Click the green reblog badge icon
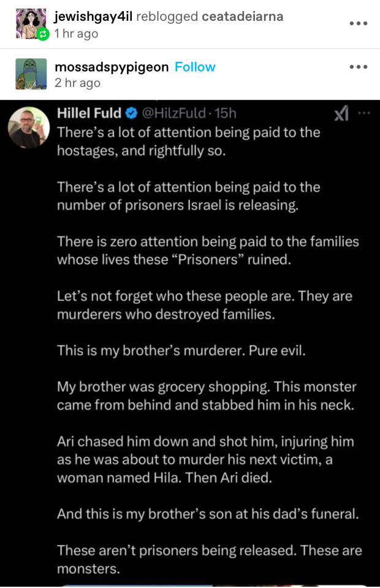This screenshot has width=380, height=588. click(42, 35)
